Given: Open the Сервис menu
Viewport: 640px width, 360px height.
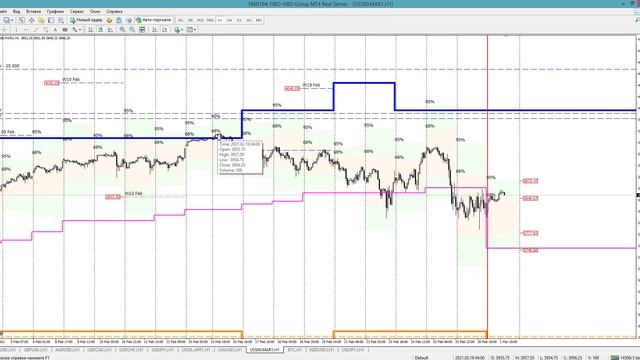Looking at the screenshot, I should pyautogui.click(x=77, y=11).
